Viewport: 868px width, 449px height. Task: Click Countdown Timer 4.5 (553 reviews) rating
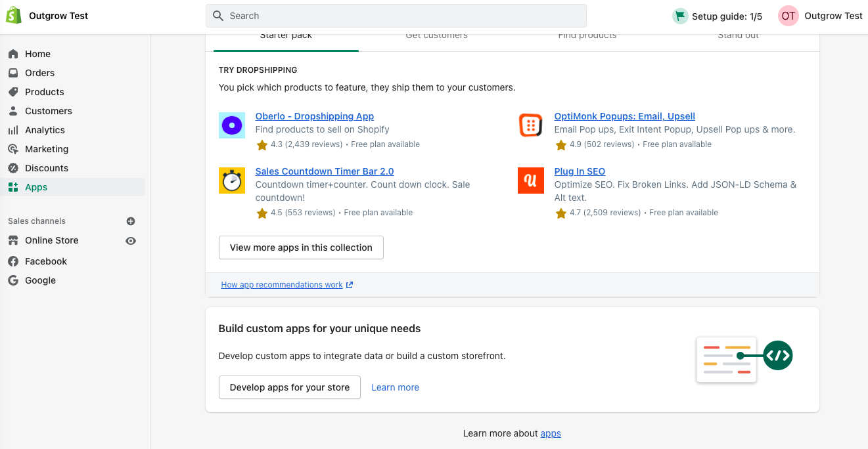click(296, 213)
